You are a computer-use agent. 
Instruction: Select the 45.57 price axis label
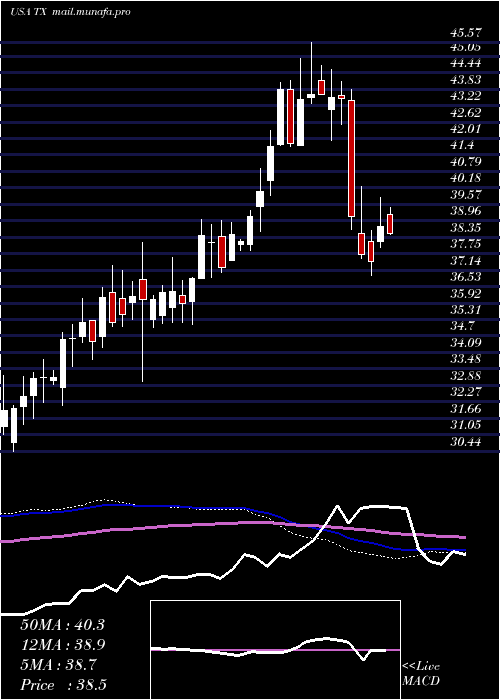pos(465,32)
